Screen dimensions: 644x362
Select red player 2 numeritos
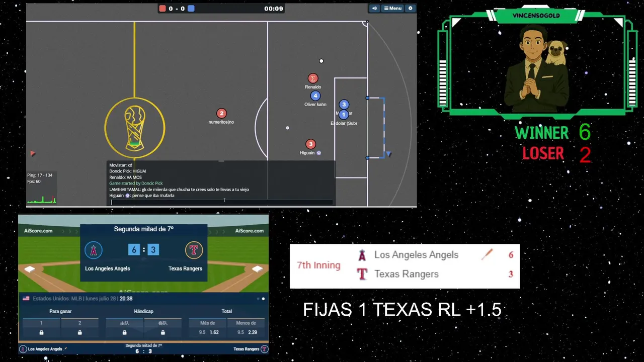pos(221,114)
